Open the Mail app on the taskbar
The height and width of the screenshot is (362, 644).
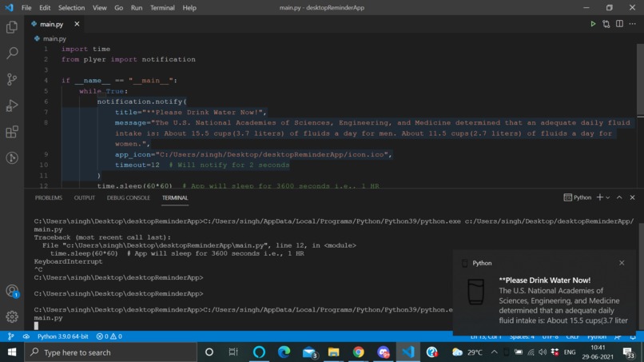[309, 352]
